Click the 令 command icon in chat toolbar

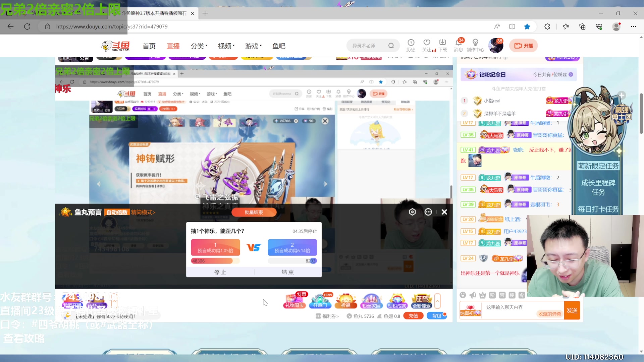[x=522, y=295]
